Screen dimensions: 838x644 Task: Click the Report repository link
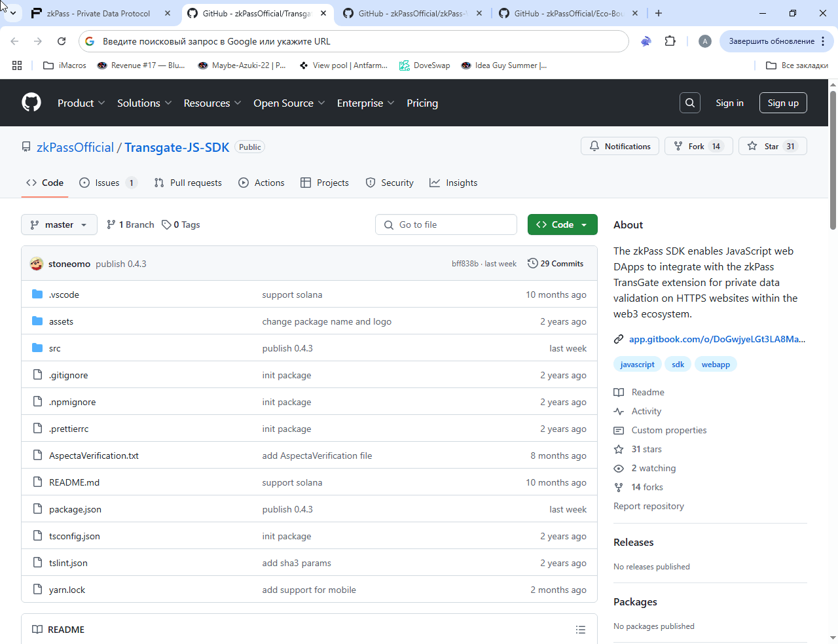tap(649, 506)
